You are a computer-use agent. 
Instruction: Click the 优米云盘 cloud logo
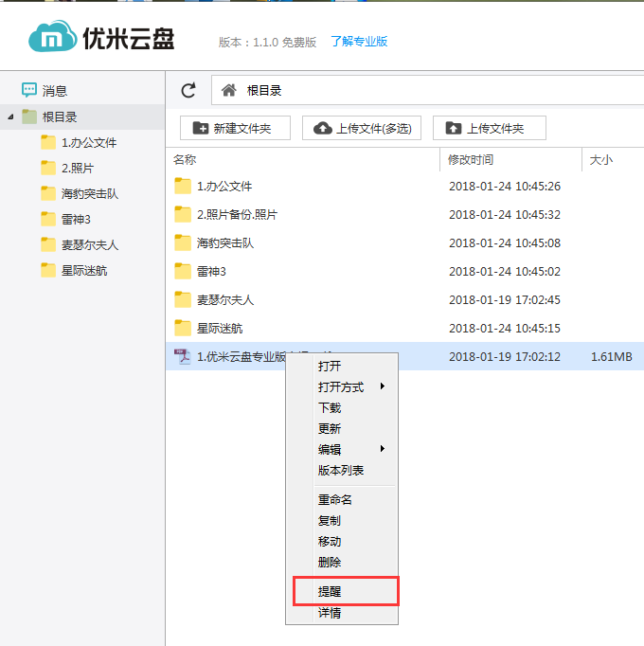(x=55, y=39)
